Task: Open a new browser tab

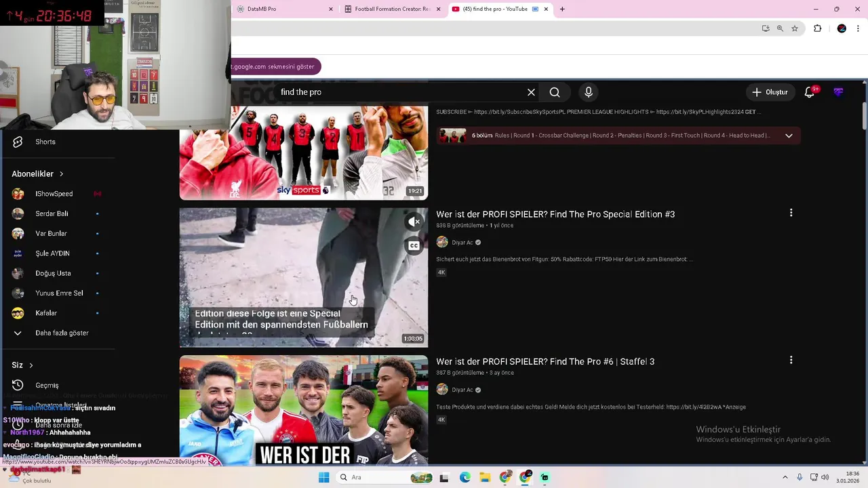Action: (x=562, y=9)
